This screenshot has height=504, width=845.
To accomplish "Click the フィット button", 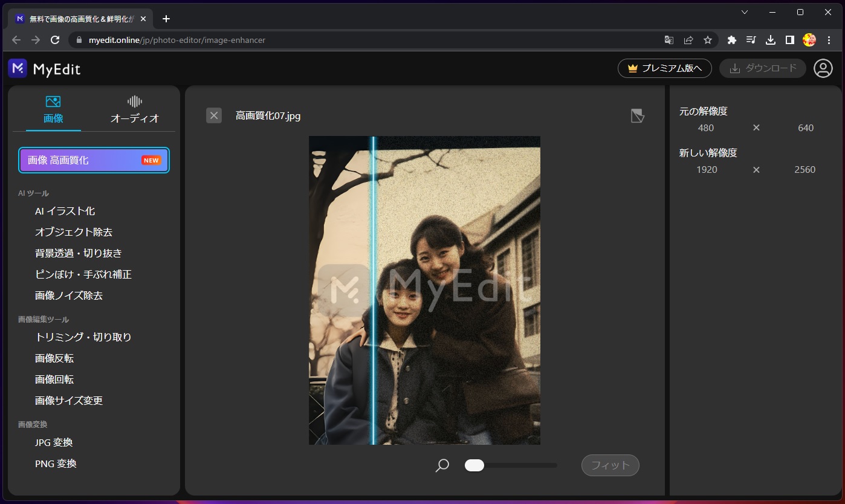I will coord(610,465).
